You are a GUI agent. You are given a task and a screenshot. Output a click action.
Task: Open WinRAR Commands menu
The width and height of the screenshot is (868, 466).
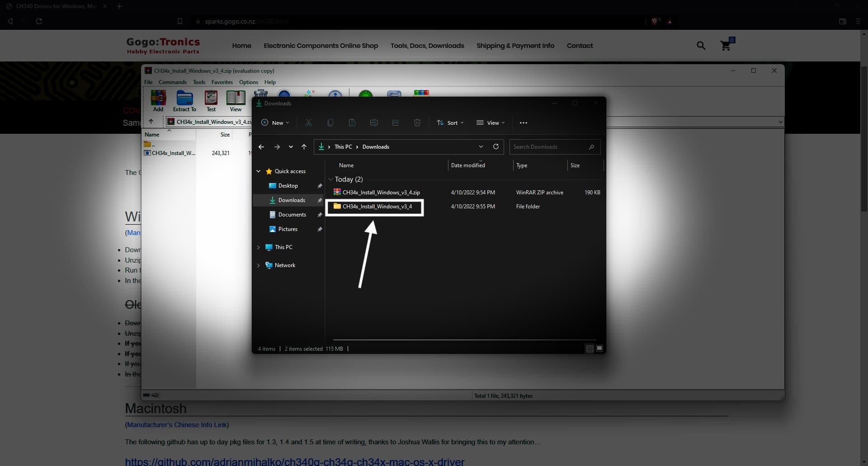click(173, 82)
